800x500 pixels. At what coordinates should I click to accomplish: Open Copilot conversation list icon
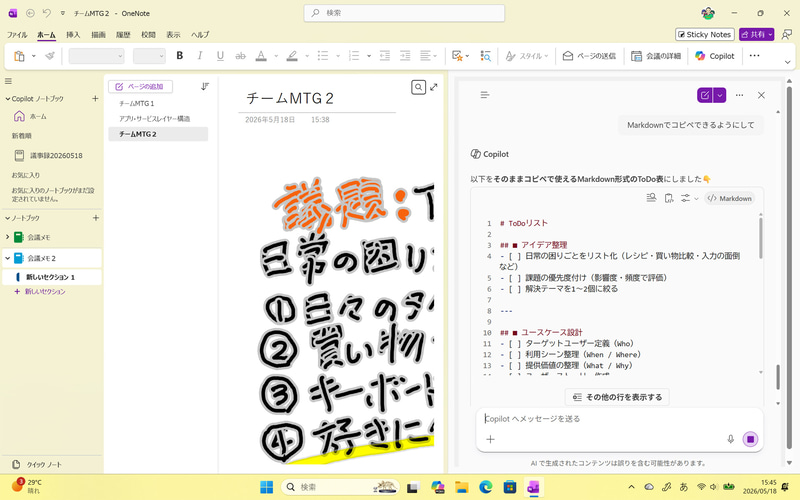point(485,95)
